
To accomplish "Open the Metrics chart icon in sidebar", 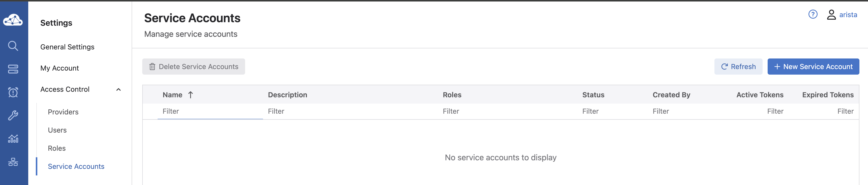I will pyautogui.click(x=13, y=138).
